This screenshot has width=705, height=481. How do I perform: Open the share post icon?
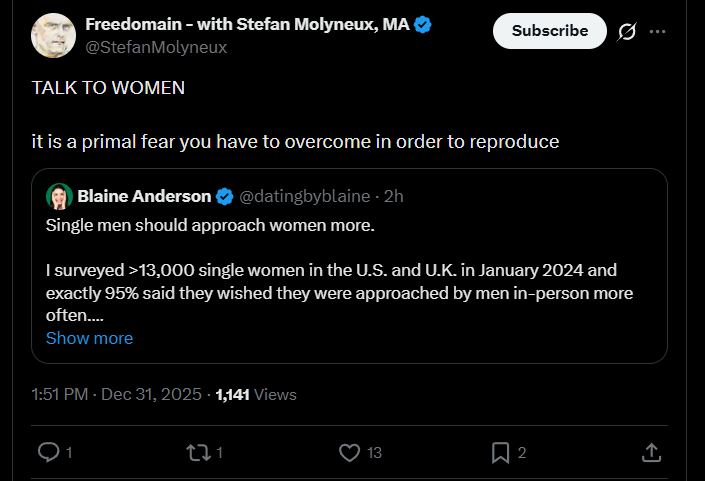click(650, 453)
